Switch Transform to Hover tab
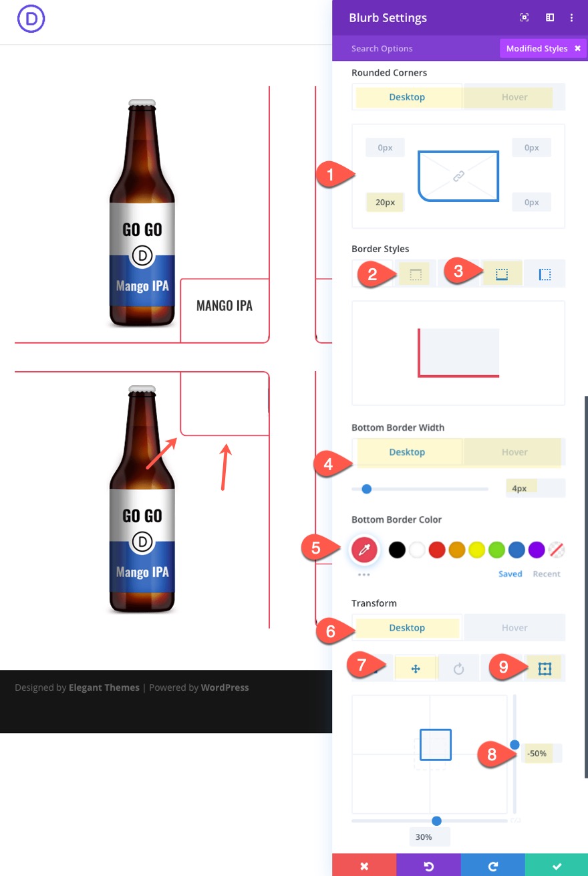The height and width of the screenshot is (876, 588). click(514, 628)
